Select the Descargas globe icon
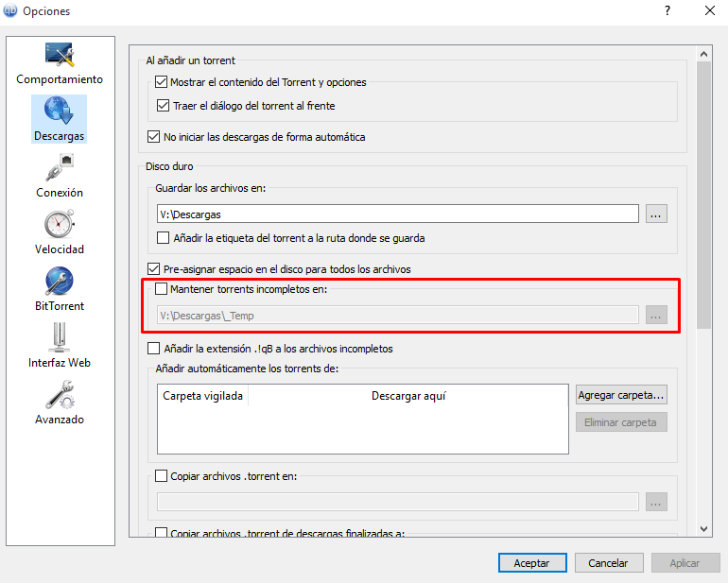This screenshot has width=728, height=583. click(59, 111)
